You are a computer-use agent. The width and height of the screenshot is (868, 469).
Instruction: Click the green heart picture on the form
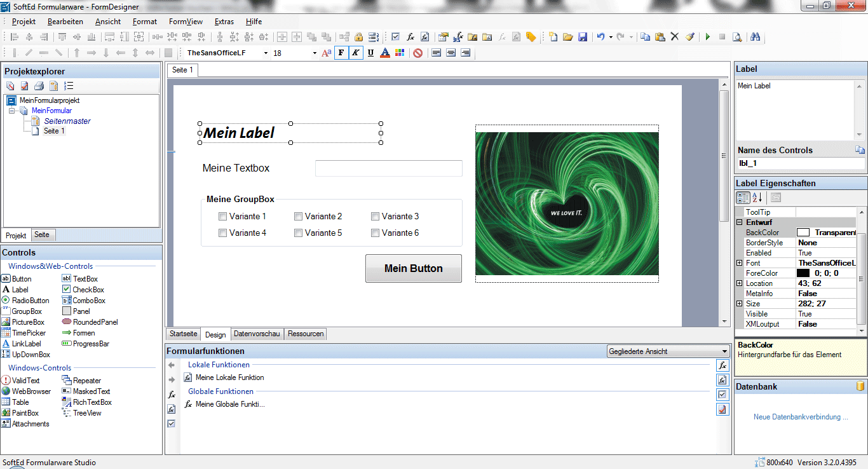point(567,203)
